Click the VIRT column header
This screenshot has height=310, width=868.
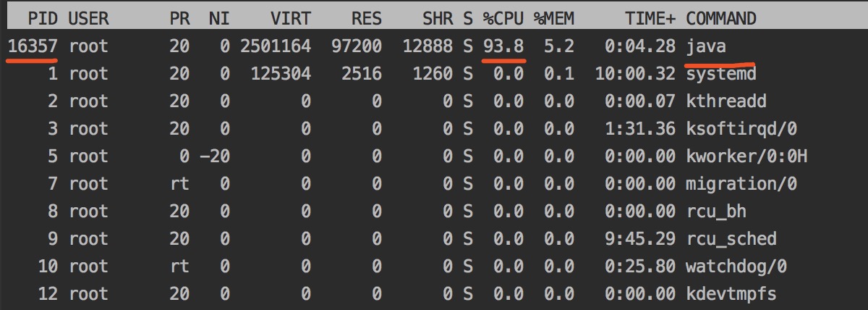pos(290,19)
